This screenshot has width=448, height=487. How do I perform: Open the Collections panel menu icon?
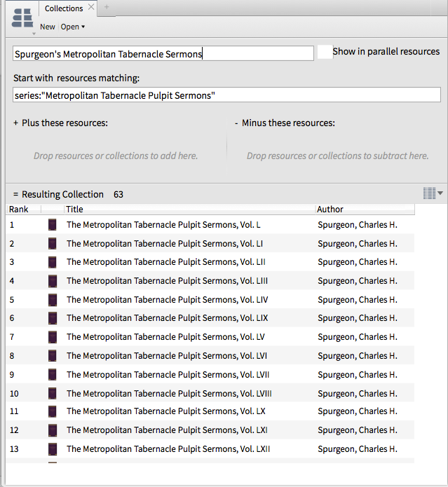point(22,19)
